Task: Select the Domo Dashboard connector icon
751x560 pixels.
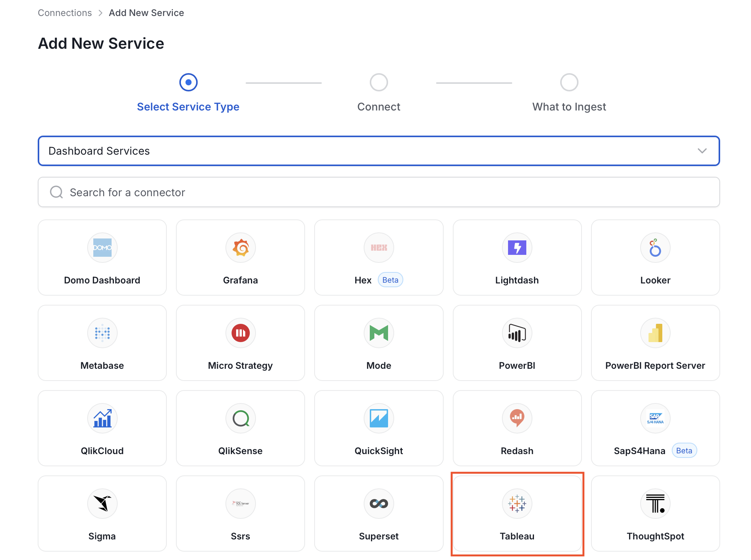Action: pyautogui.click(x=102, y=248)
